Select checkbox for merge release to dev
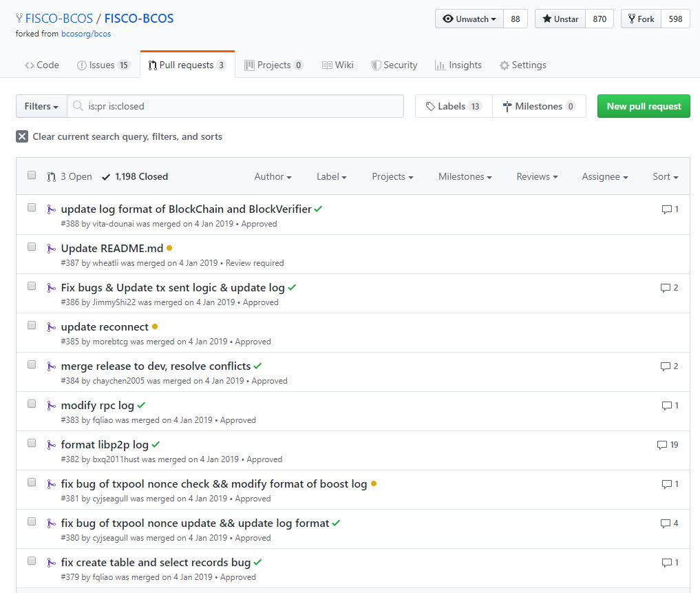Screen dimensions: 700x593 pos(32,364)
